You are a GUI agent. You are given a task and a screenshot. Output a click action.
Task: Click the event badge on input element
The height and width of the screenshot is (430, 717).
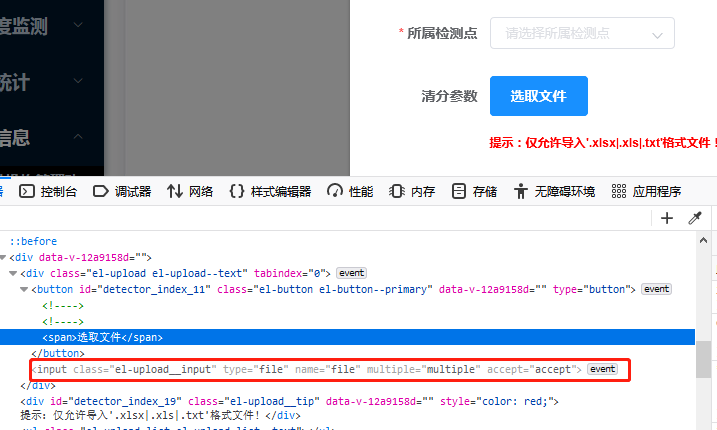pyautogui.click(x=602, y=369)
